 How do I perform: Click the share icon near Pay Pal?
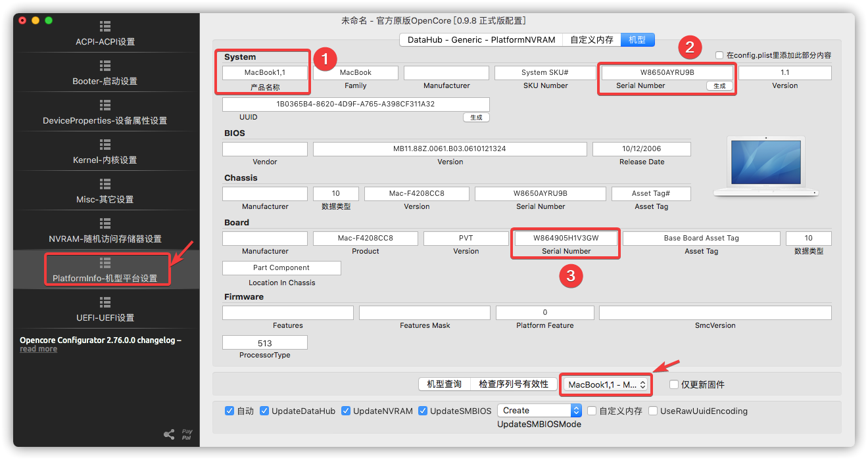pyautogui.click(x=170, y=433)
